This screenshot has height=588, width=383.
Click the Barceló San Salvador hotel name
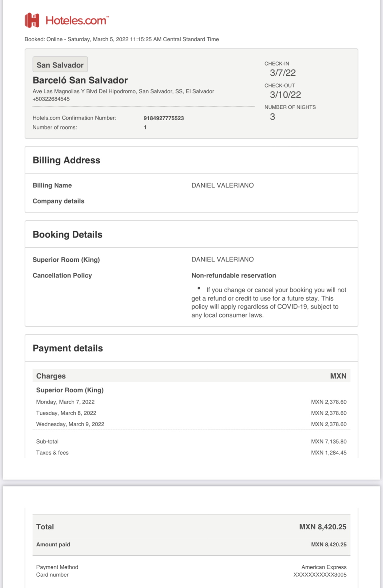point(80,80)
